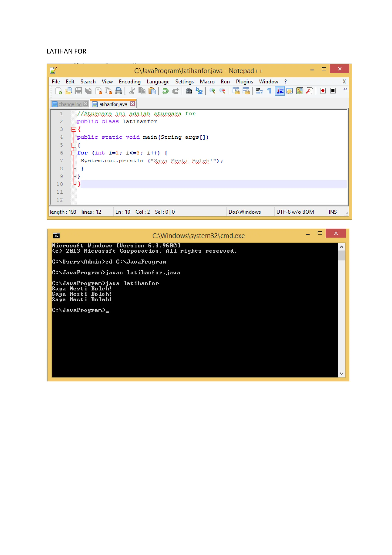Select the latihanfor.java tab

tap(113, 104)
